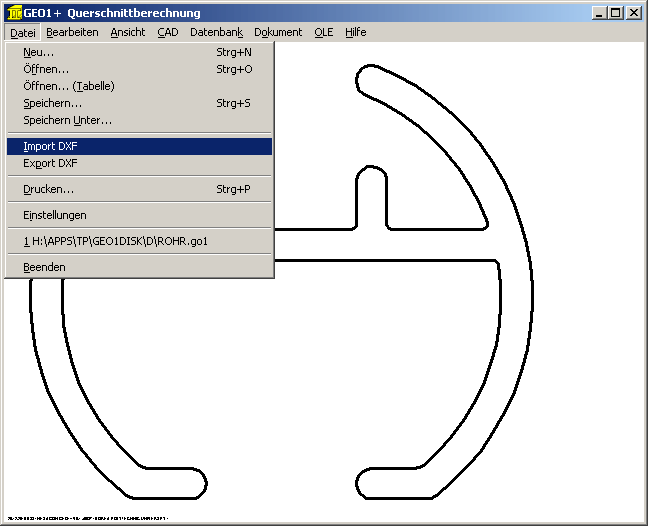Show the Datenbank menu
This screenshot has height=526, width=648.
[216, 32]
